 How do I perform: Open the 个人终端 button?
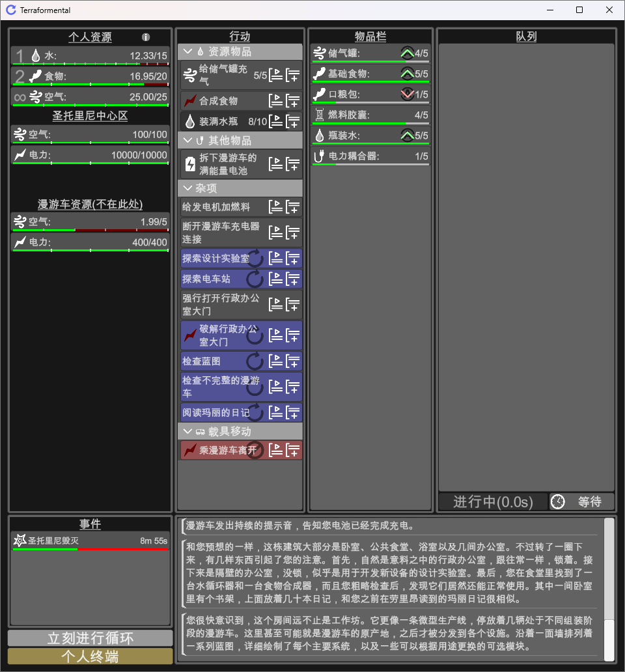point(90,656)
